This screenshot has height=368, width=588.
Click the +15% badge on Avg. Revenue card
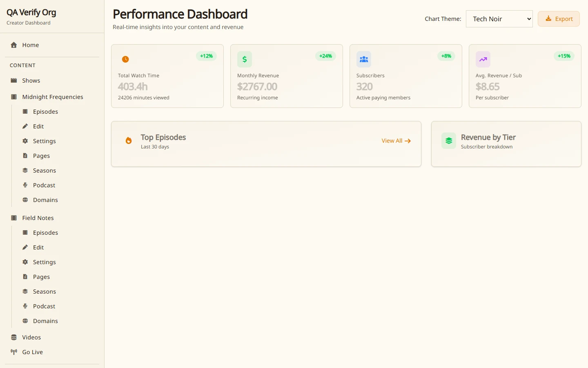(x=564, y=56)
